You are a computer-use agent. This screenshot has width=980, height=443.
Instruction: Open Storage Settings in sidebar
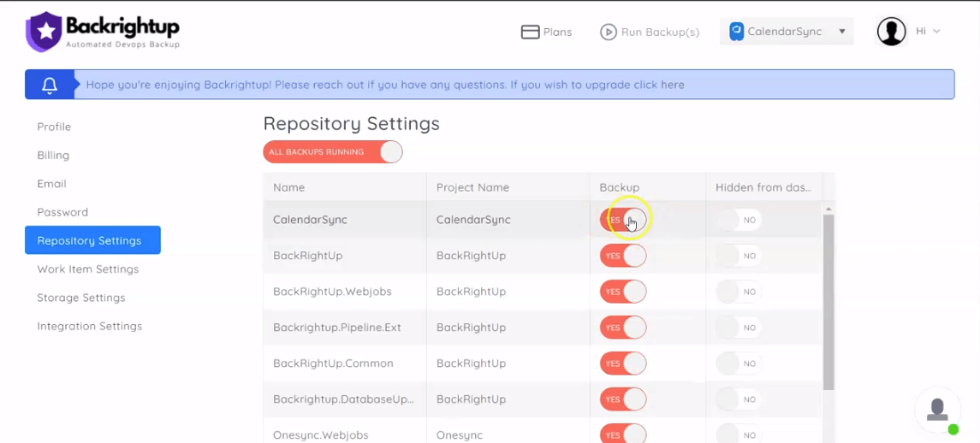tap(81, 298)
